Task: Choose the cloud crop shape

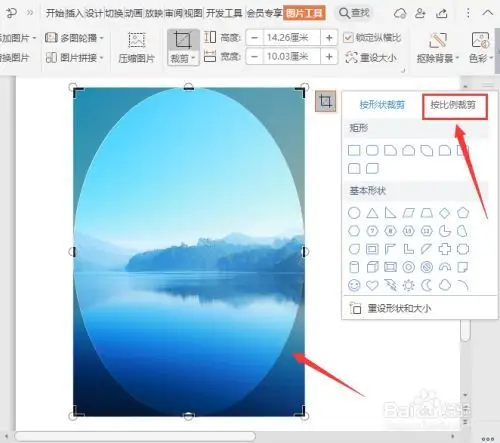Action: pos(444,285)
